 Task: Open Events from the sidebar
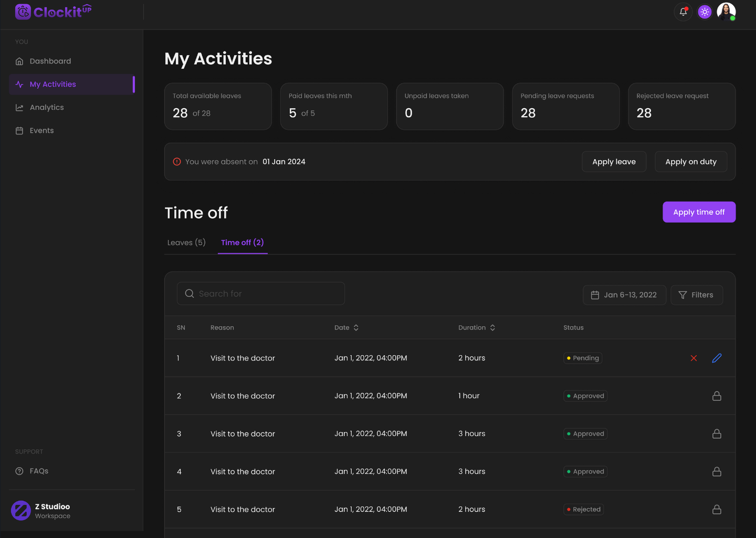(x=41, y=131)
